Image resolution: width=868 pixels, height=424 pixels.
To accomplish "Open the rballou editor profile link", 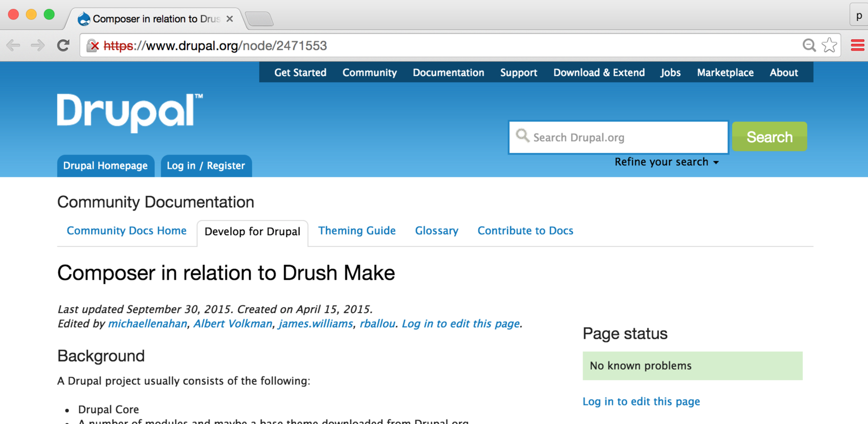I will pos(378,324).
